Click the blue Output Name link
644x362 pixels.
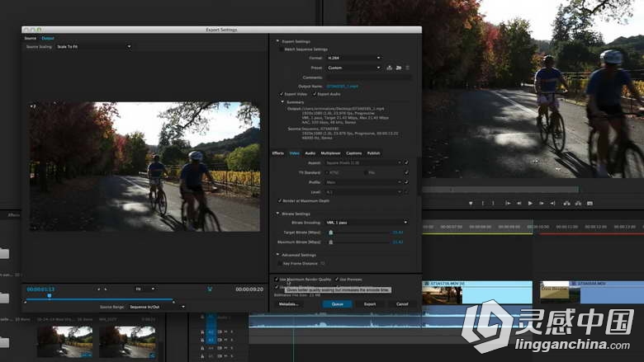click(x=342, y=87)
